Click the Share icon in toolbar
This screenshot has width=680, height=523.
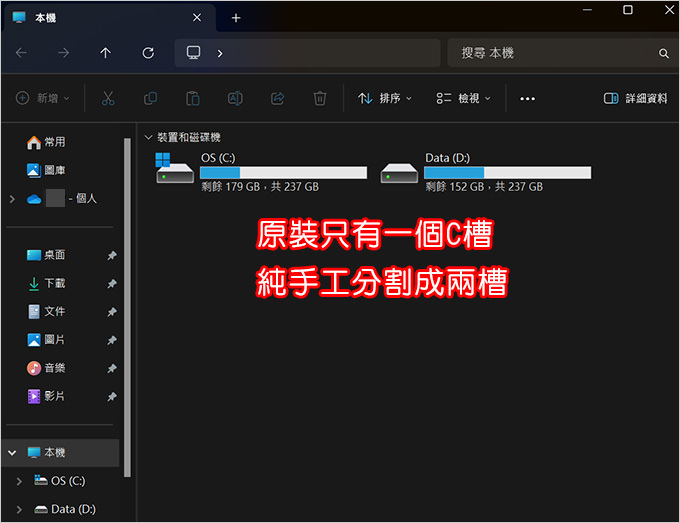coord(278,98)
